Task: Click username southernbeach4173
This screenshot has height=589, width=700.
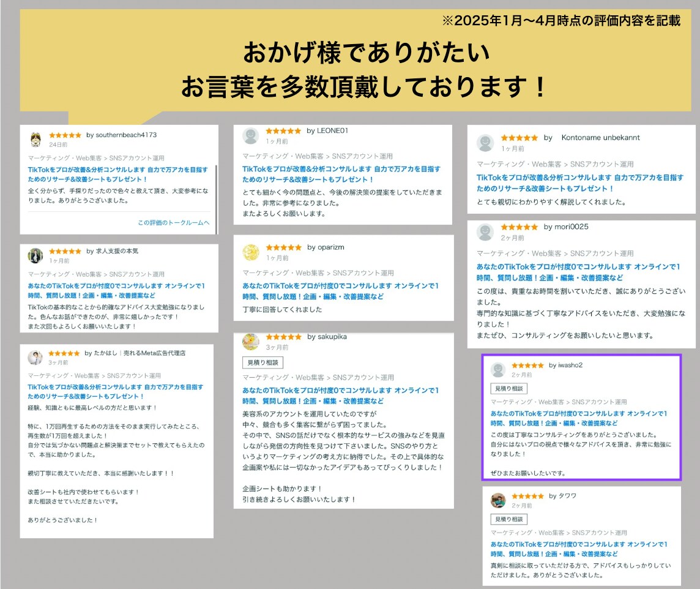Action: coord(126,135)
